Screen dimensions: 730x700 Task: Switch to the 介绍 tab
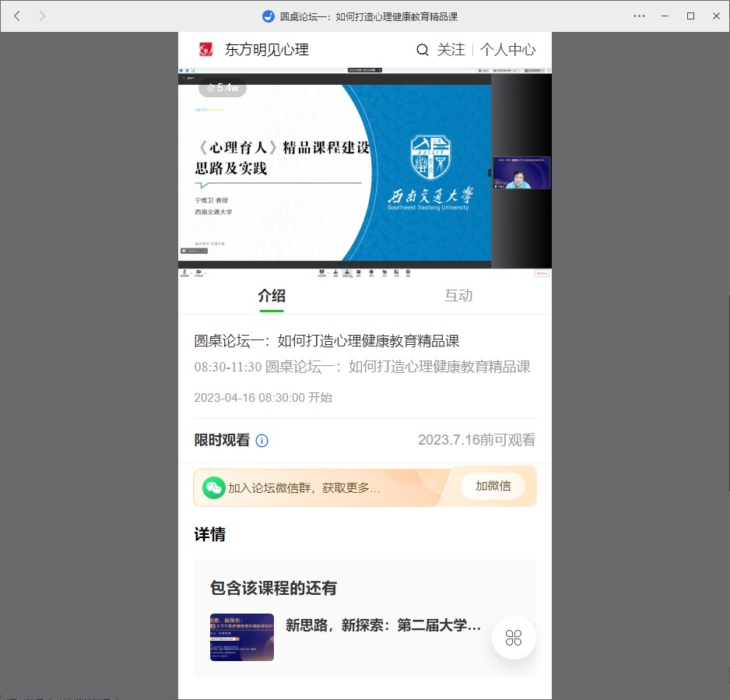[272, 296]
